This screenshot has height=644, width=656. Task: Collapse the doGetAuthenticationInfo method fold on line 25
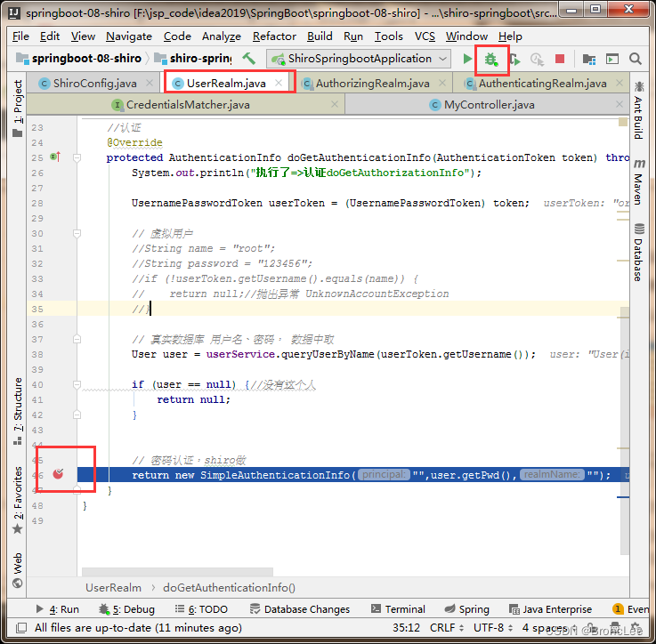click(77, 157)
